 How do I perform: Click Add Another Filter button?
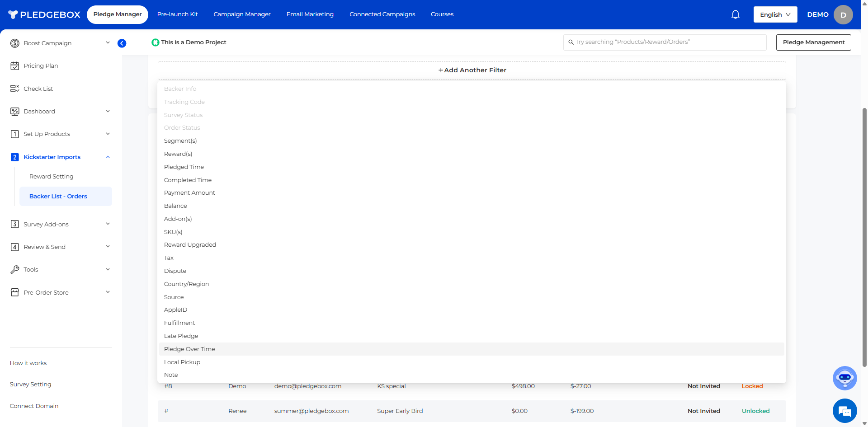tap(472, 70)
